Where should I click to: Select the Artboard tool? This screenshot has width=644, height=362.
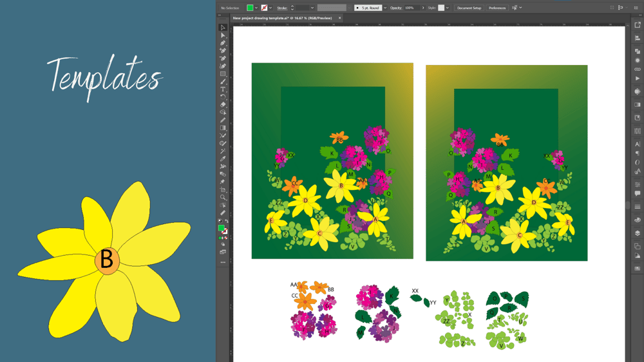tap(223, 189)
